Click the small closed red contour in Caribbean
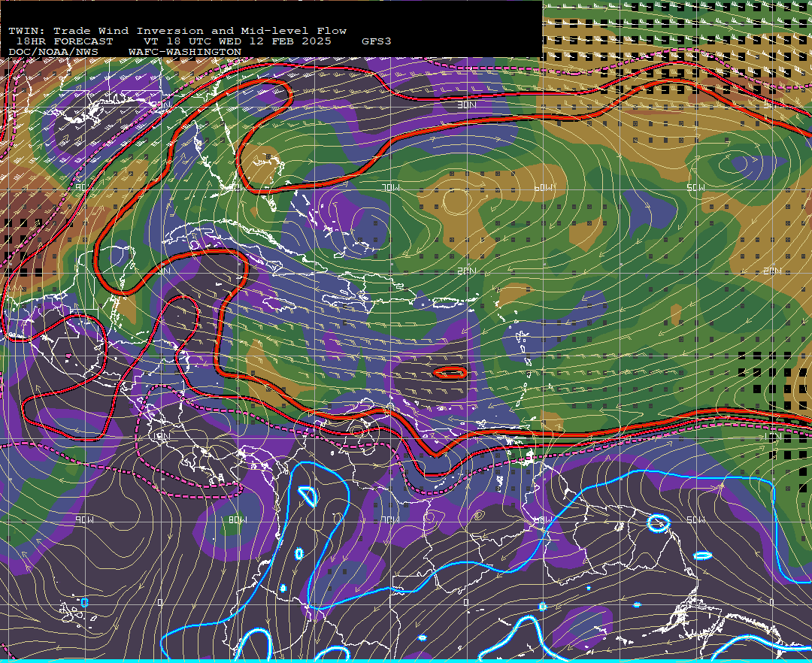 click(x=450, y=373)
